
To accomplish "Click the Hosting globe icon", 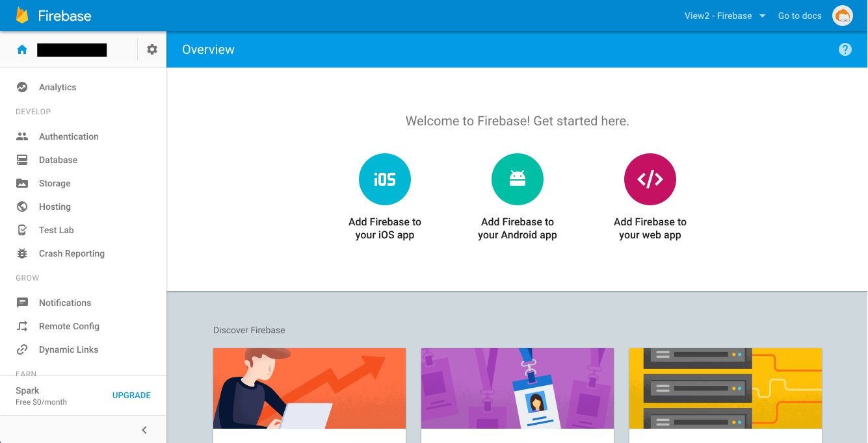I will coord(22,207).
